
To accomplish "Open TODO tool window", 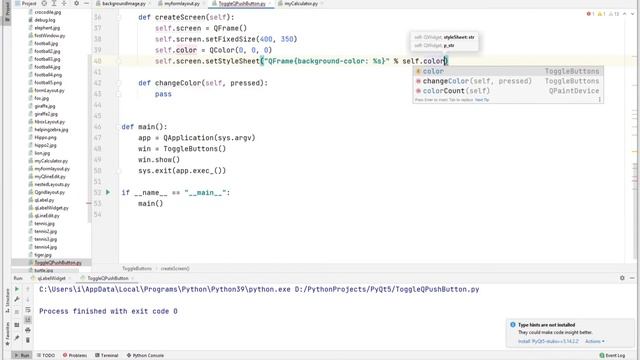I will coord(46,356).
